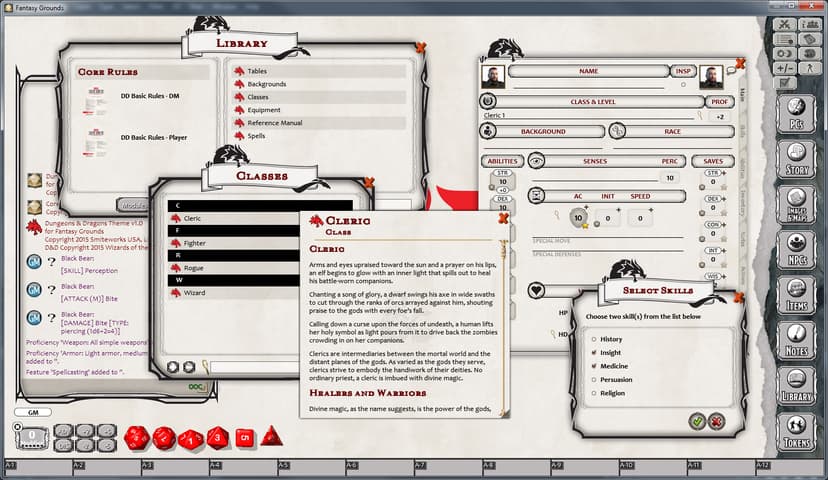
Task: Click the dragon link icon next to Spells
Action: (239, 136)
